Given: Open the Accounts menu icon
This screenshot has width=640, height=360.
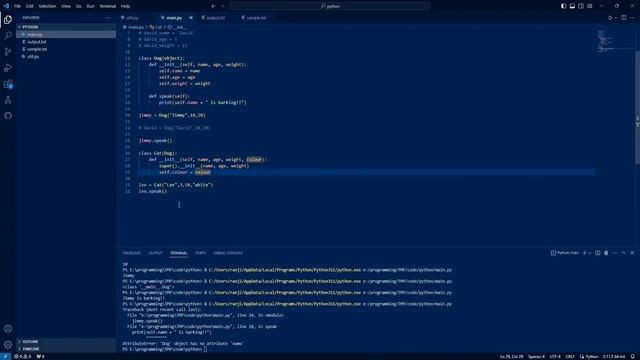Looking at the screenshot, I should coord(8,329).
